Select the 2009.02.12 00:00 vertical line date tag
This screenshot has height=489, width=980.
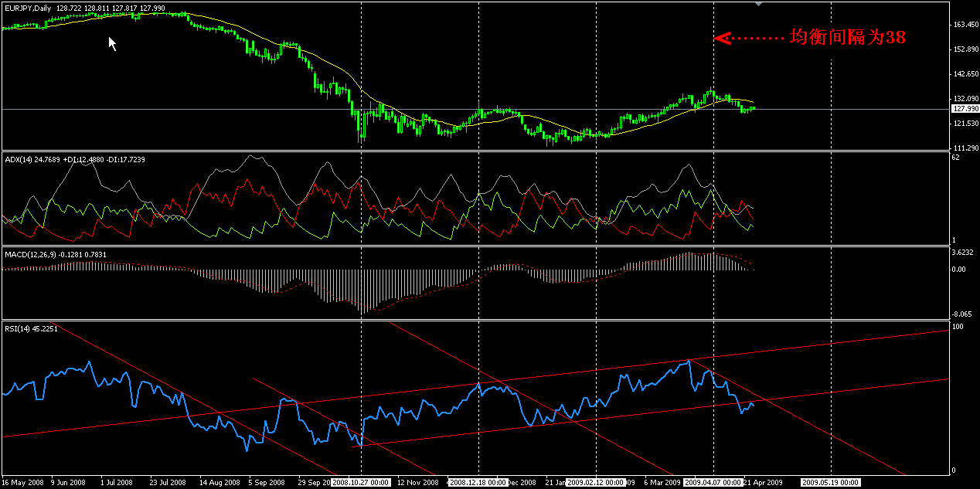[596, 482]
